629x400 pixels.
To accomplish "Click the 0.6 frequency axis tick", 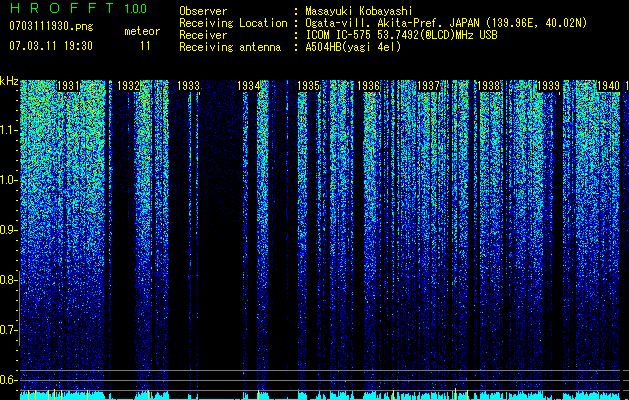I will [x=9, y=380].
